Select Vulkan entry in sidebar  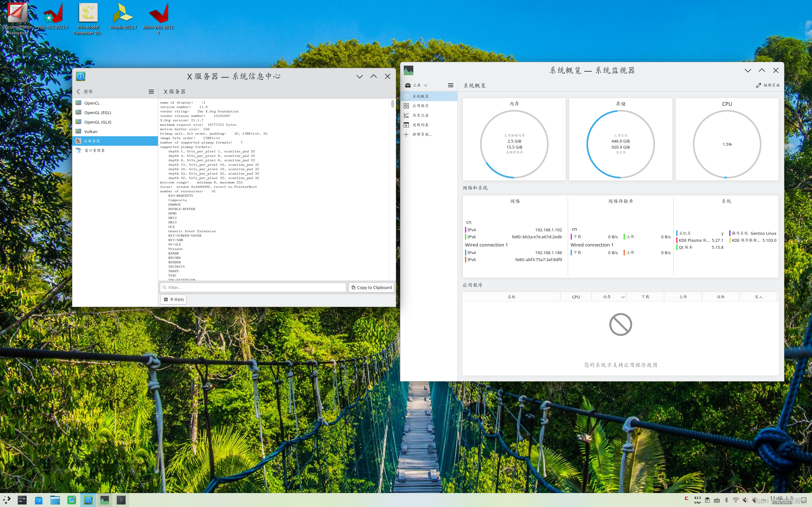tap(91, 132)
